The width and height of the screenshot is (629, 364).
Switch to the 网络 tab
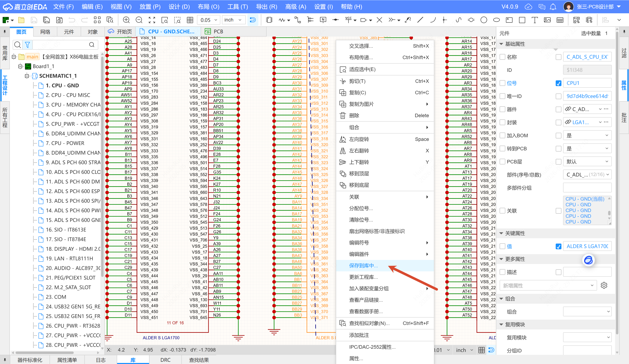45,32
